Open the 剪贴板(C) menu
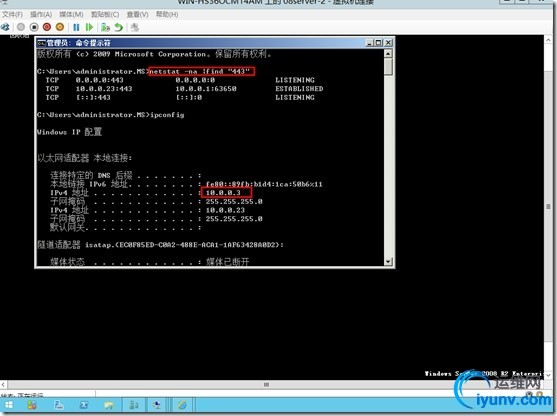 (105, 15)
